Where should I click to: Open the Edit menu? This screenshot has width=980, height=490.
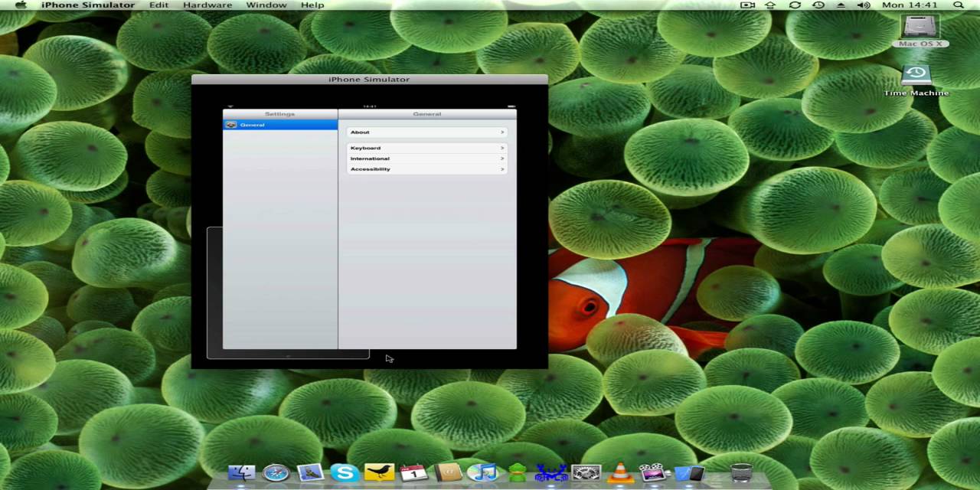(159, 5)
